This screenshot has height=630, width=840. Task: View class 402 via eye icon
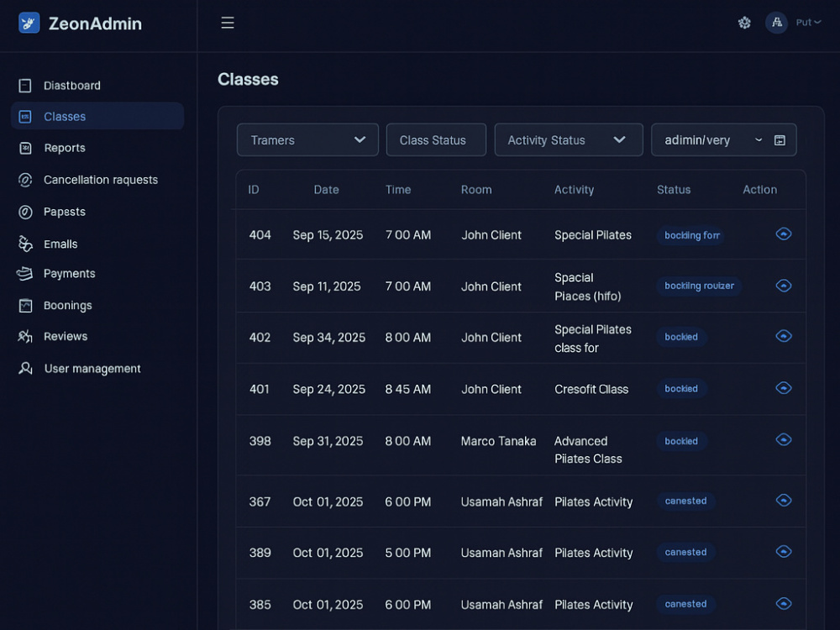pyautogui.click(x=784, y=336)
